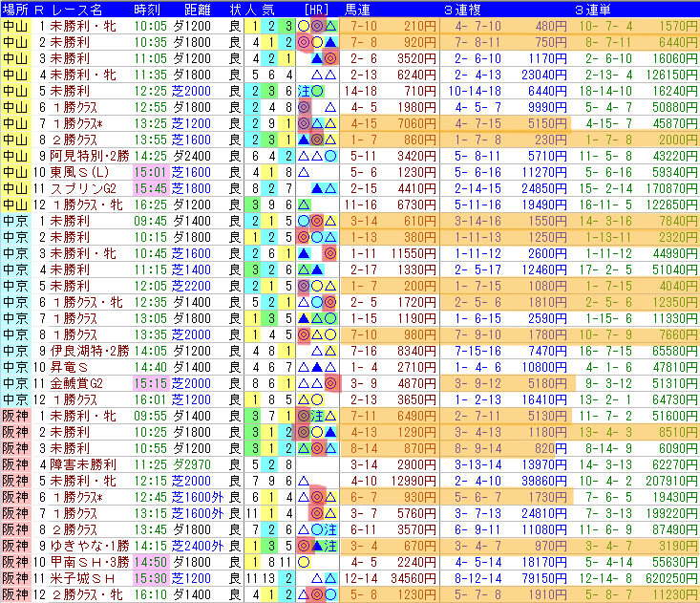700x603 pixels.
Task: Click filled triangle in 阪神 9R row
Action: click(x=317, y=546)
